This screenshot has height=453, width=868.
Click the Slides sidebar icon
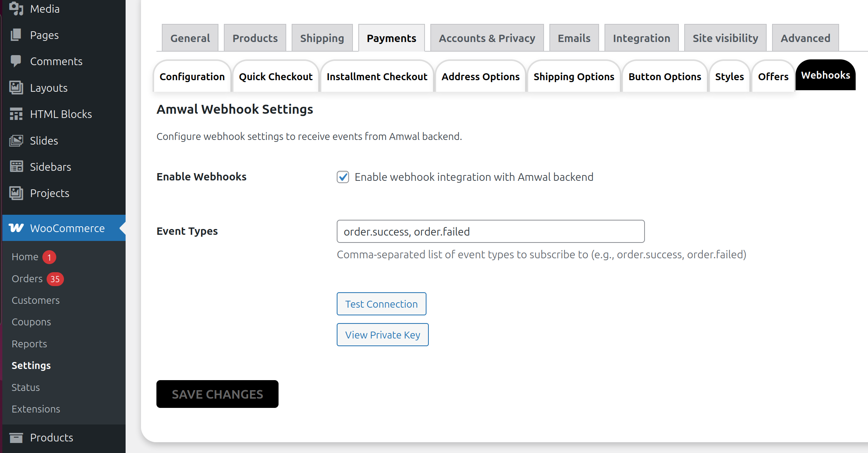(16, 141)
